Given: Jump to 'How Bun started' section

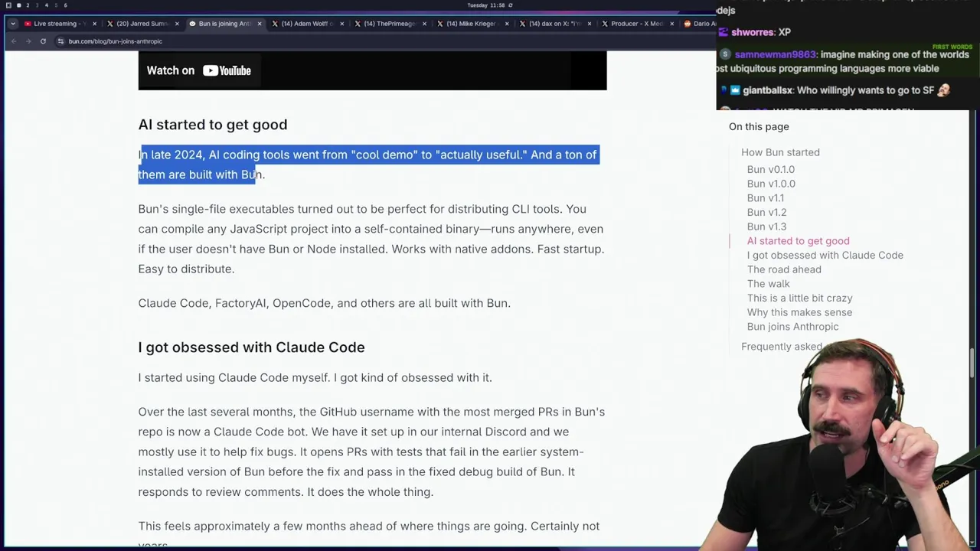Looking at the screenshot, I should tap(780, 152).
